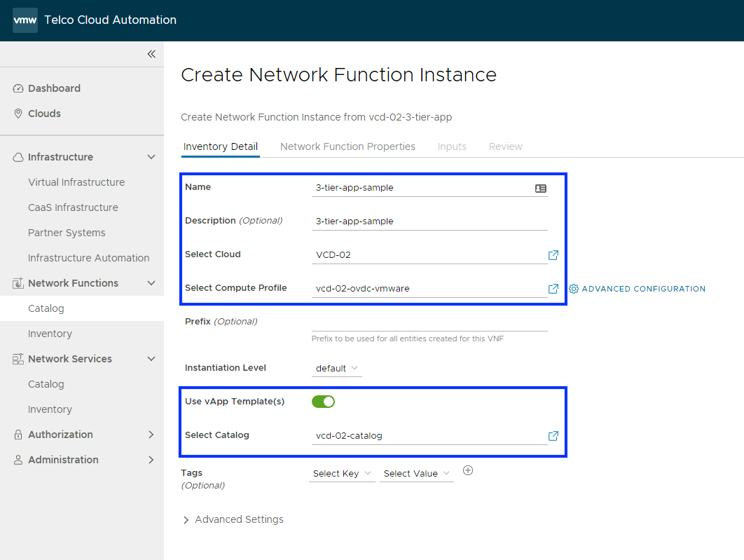Expand the Authorization sidebar group
The height and width of the screenshot is (560, 744).
tap(151, 435)
